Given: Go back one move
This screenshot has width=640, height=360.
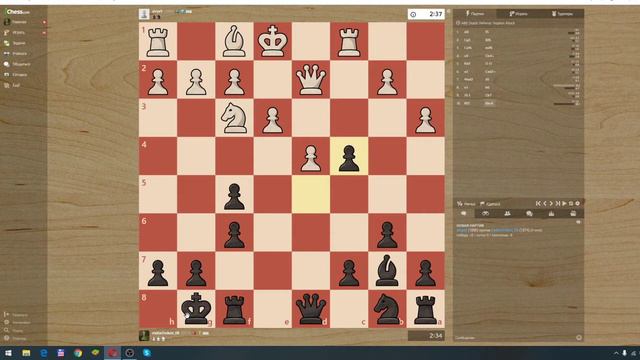Looking at the screenshot, I should point(544,203).
